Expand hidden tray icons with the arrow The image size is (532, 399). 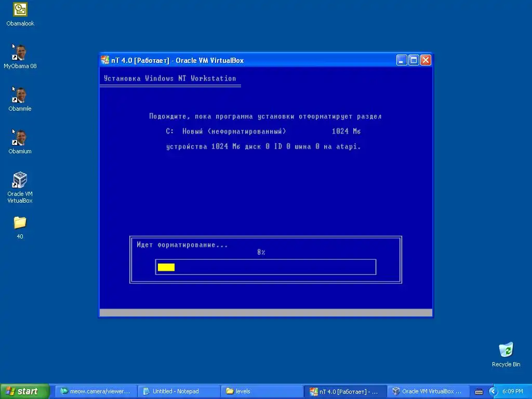(x=493, y=392)
